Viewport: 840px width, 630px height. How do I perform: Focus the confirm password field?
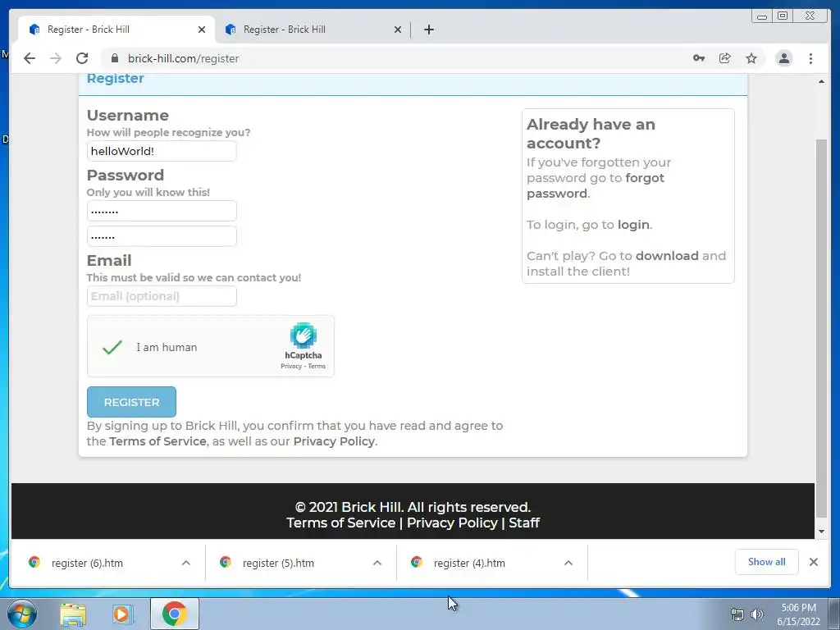tap(162, 236)
